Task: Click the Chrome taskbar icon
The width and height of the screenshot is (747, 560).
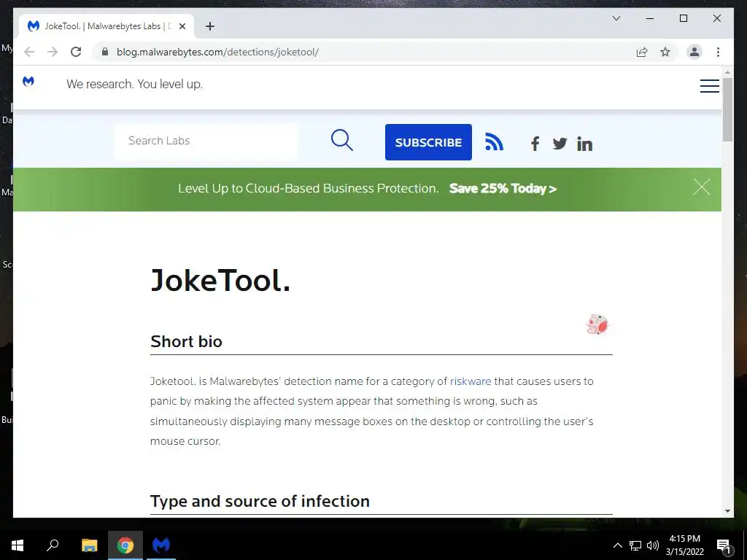Action: click(x=125, y=545)
